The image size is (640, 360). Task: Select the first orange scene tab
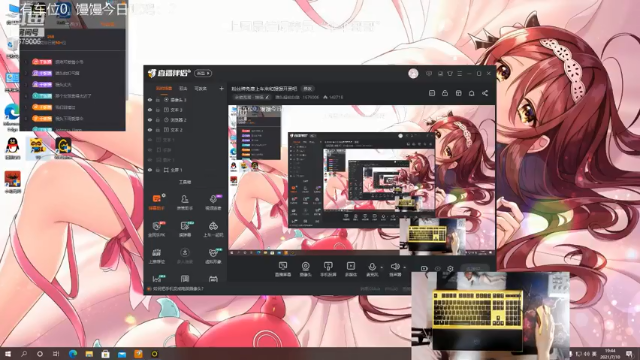[164, 89]
